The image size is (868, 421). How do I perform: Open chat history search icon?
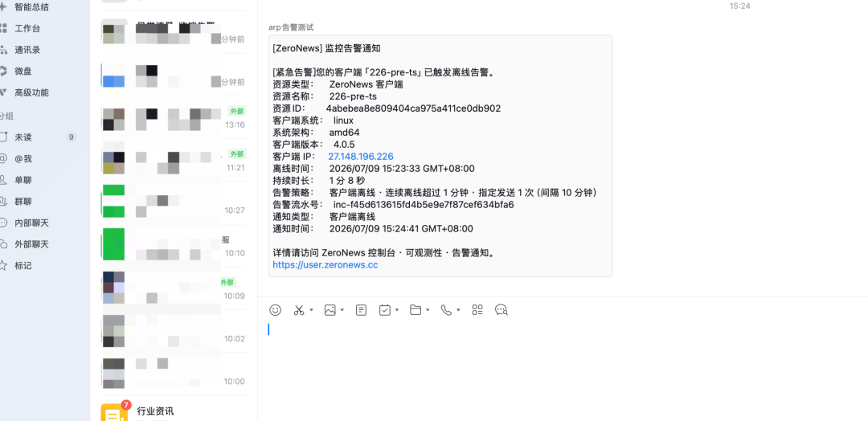(x=502, y=310)
